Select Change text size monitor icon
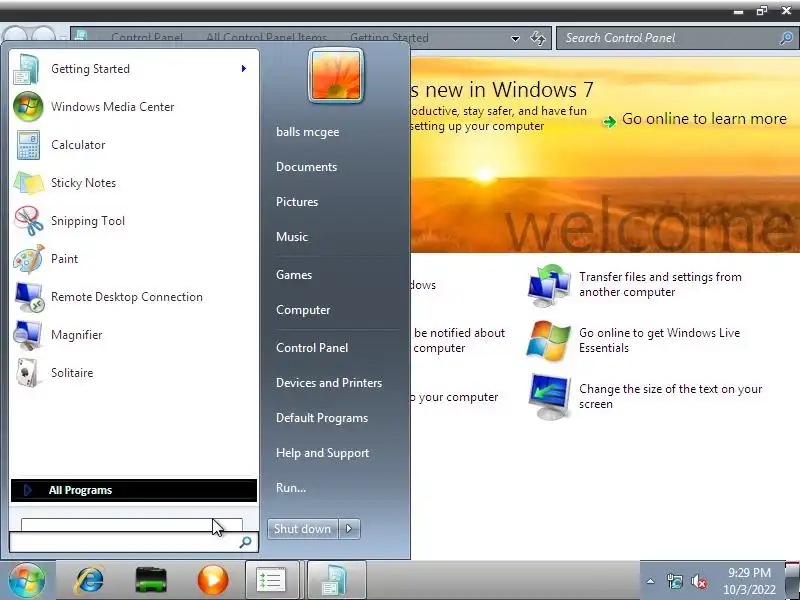This screenshot has height=600, width=800. 550,397
